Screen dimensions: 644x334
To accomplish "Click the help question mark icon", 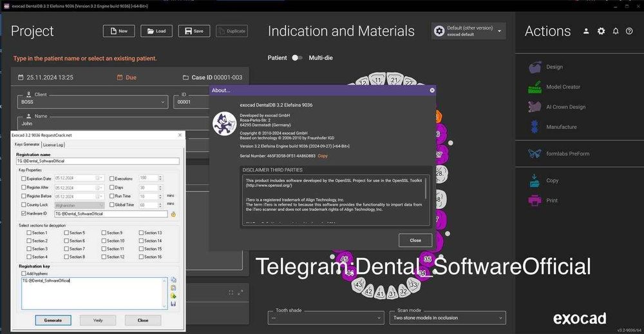I will 630,31.
